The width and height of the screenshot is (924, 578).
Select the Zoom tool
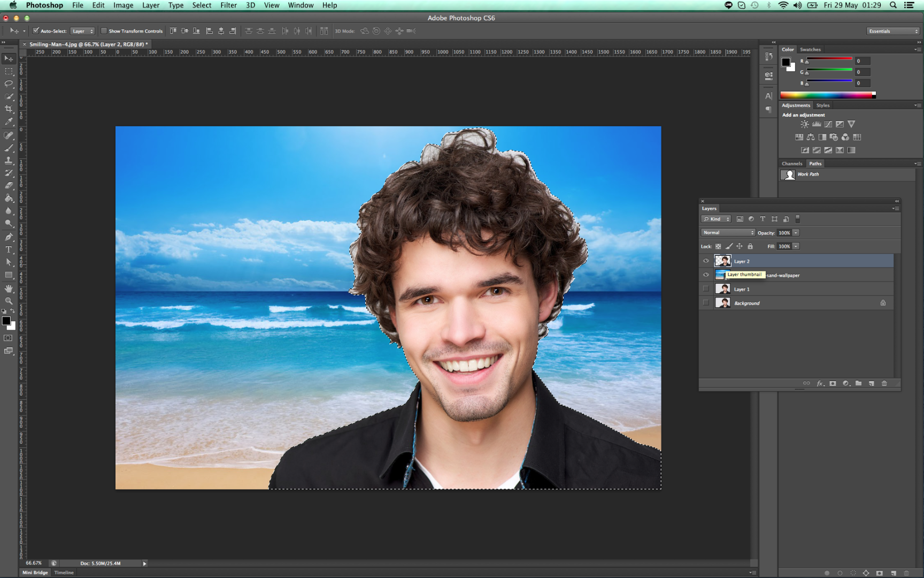click(9, 301)
